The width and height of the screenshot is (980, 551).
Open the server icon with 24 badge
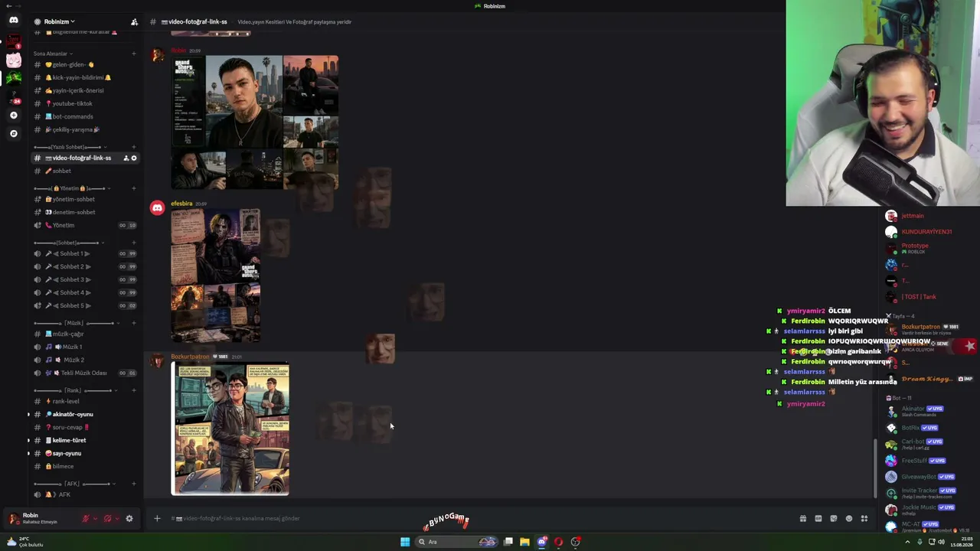(x=13, y=97)
